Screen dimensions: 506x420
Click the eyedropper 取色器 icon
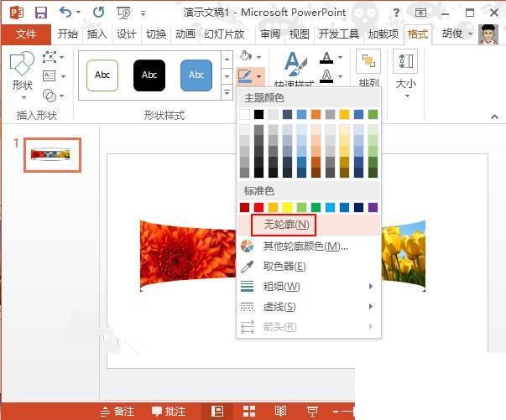tap(248, 267)
